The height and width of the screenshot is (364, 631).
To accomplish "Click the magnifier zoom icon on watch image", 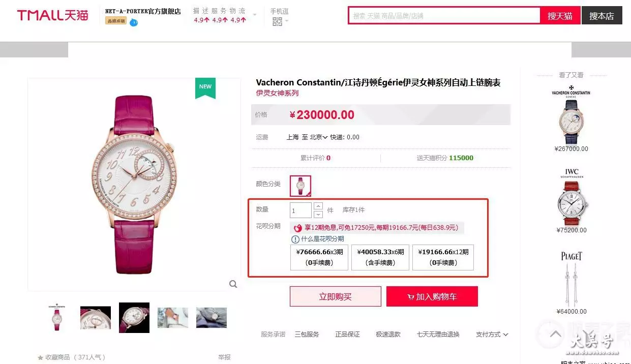I will (x=233, y=284).
